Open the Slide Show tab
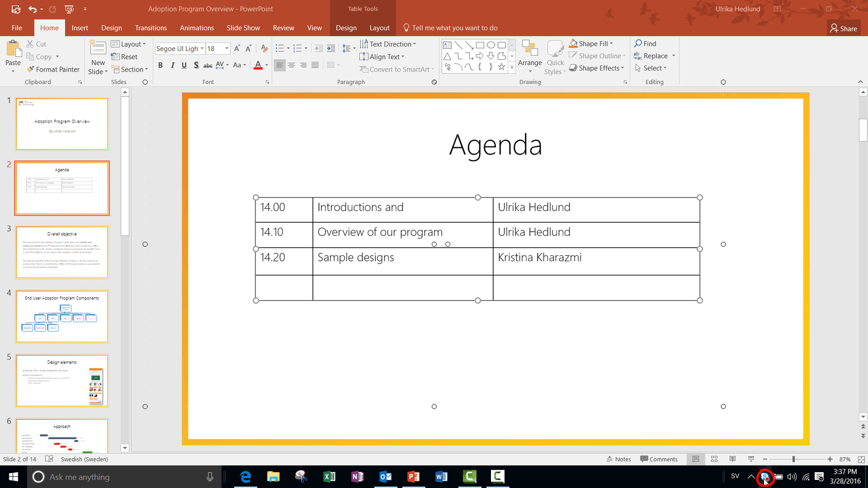 point(243,28)
